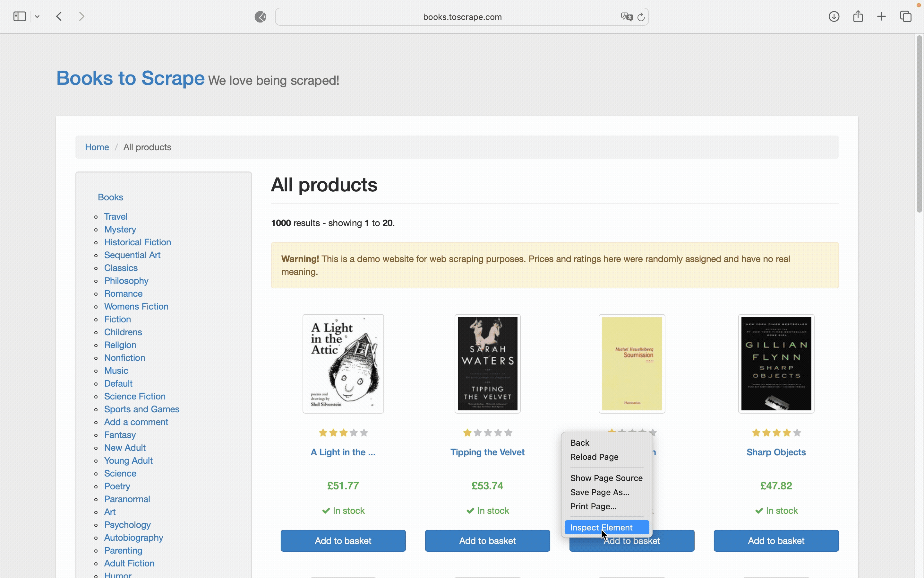Click the Sharp Objects cover image
Viewport: 924px width, 578px height.
point(776,364)
